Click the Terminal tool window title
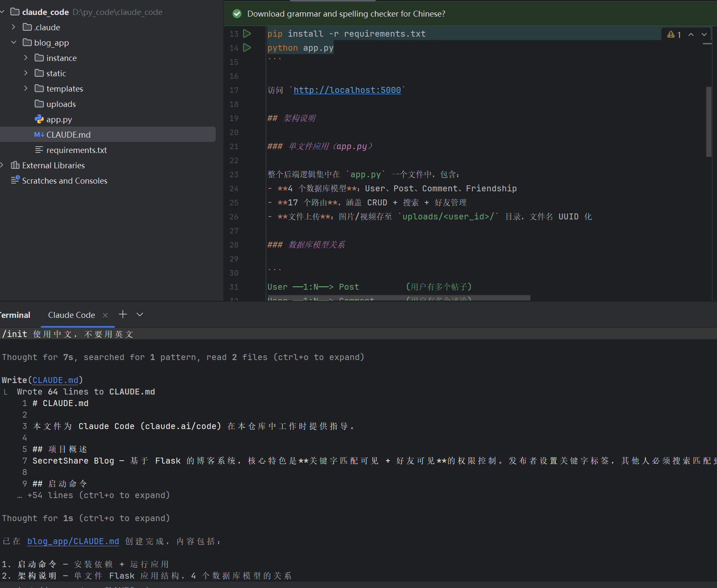Viewport: 717px width, 588px height. pyautogui.click(x=15, y=315)
